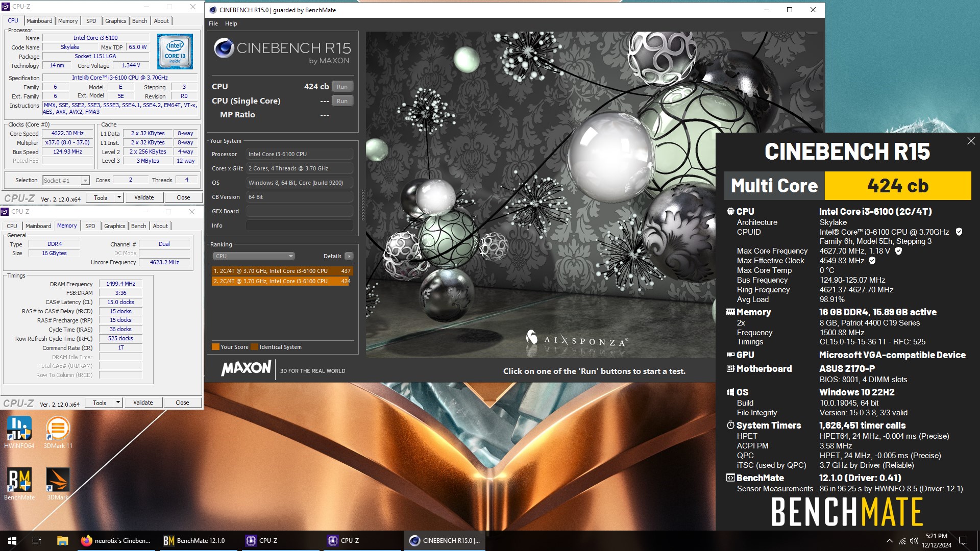Open the Ranking CPU dropdown
This screenshot has height=551, width=980.
(x=254, y=256)
